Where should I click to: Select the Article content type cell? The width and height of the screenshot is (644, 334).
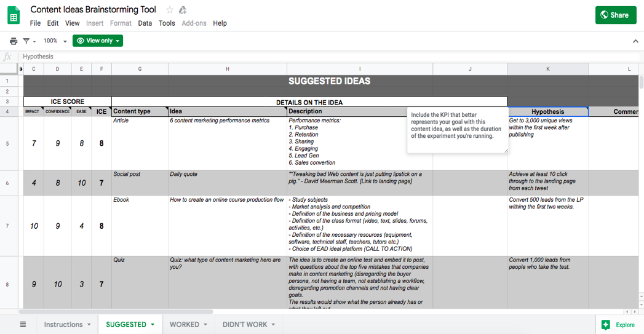pyautogui.click(x=140, y=143)
